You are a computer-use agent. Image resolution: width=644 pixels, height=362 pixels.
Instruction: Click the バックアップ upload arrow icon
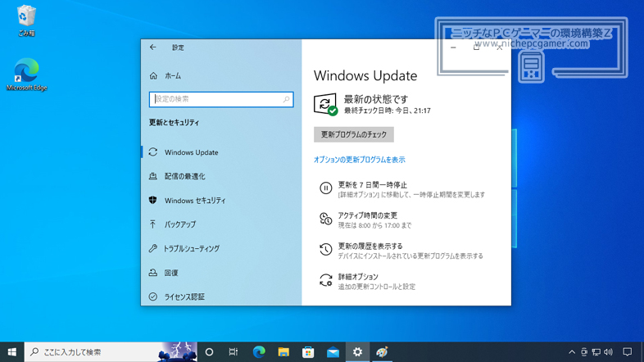click(152, 224)
